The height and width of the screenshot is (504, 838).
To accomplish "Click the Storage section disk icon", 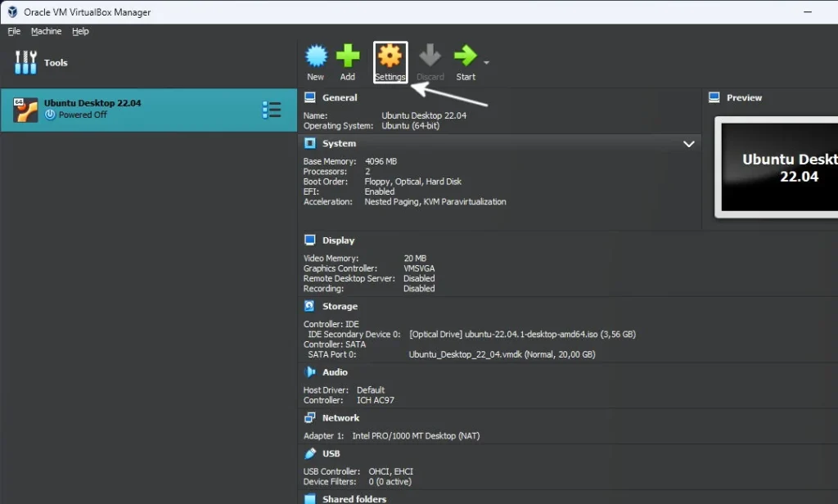I will coord(309,306).
